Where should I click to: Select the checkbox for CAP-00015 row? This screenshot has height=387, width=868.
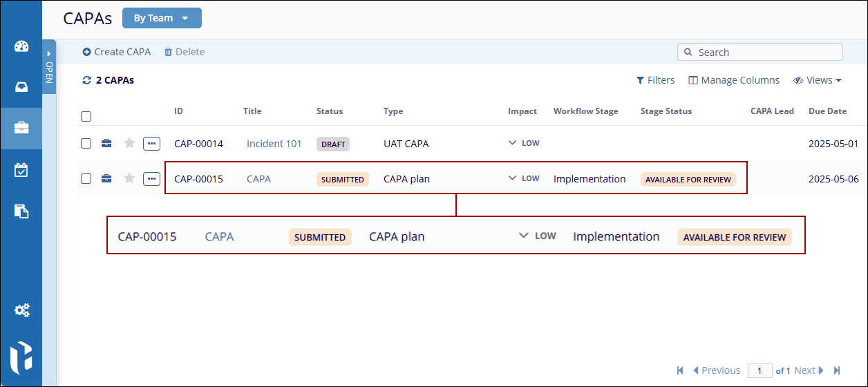pyautogui.click(x=86, y=179)
